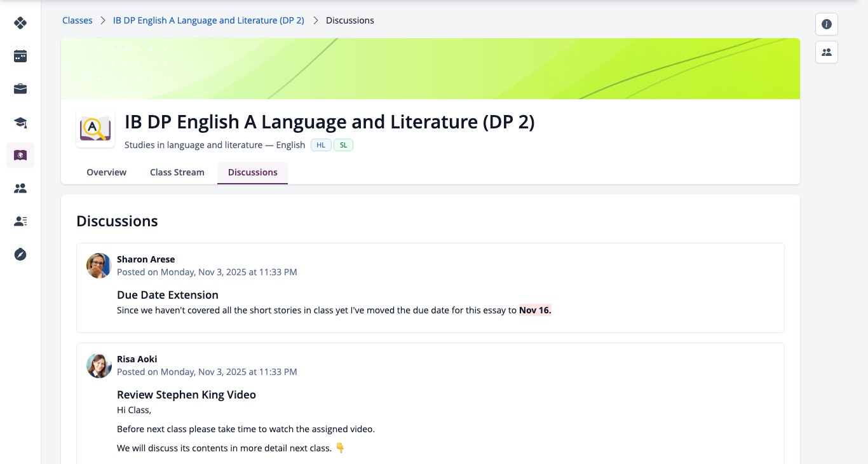The height and width of the screenshot is (464, 868).
Task: Go to Classes breadcrumb link
Action: coord(78,20)
